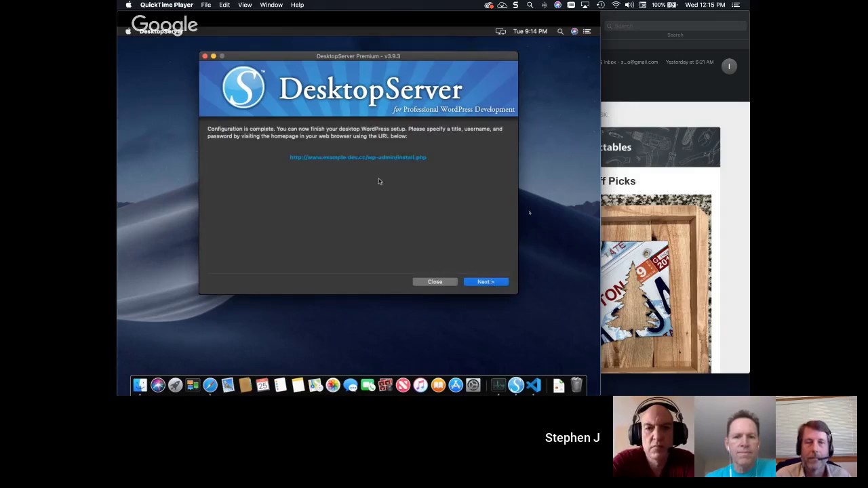Open the volume control in menu bar
Screen dimensions: 868x488
pos(629,5)
